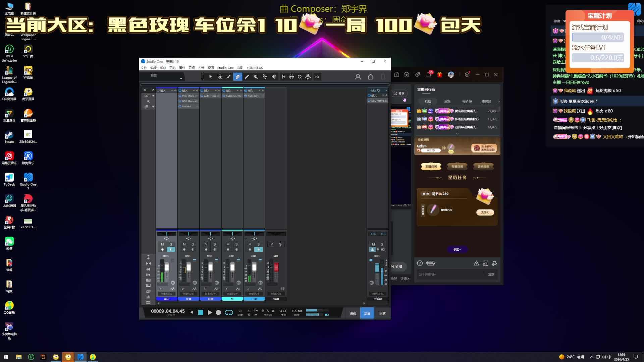This screenshot has height=362, width=644.
Task: Open the I/O dropdown in mixer sidebar
Action: tap(153, 96)
